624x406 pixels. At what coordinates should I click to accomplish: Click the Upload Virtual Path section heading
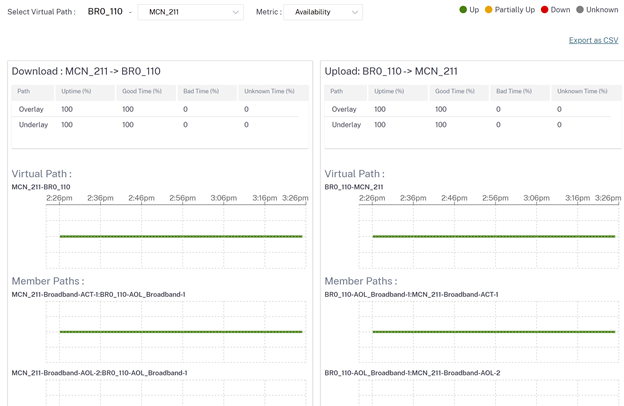(x=354, y=174)
